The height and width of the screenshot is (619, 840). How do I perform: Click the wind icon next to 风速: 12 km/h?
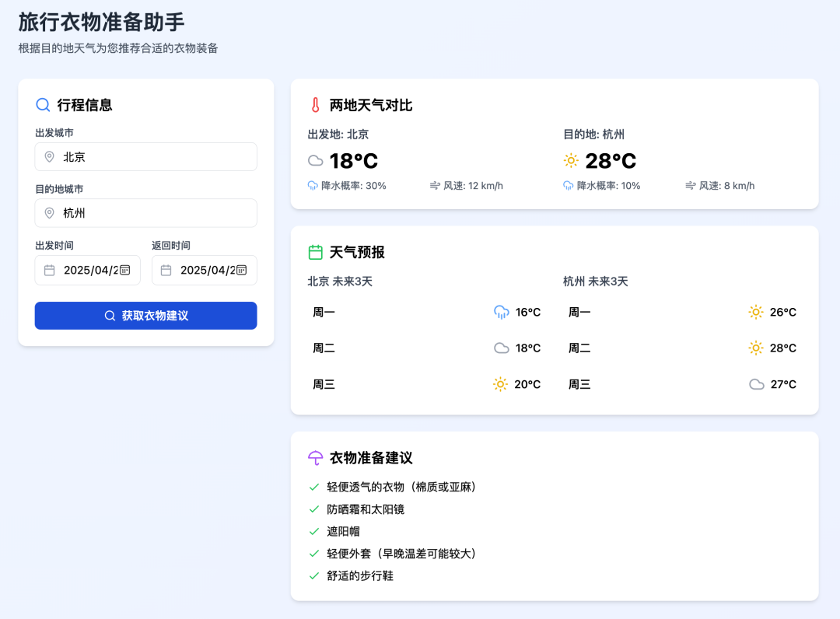(x=435, y=186)
